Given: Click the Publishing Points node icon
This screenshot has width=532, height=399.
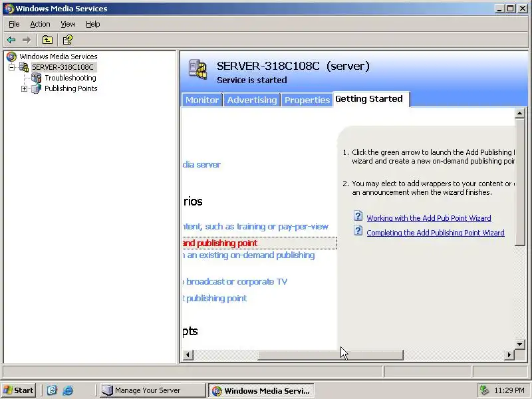Looking at the screenshot, I should point(37,88).
